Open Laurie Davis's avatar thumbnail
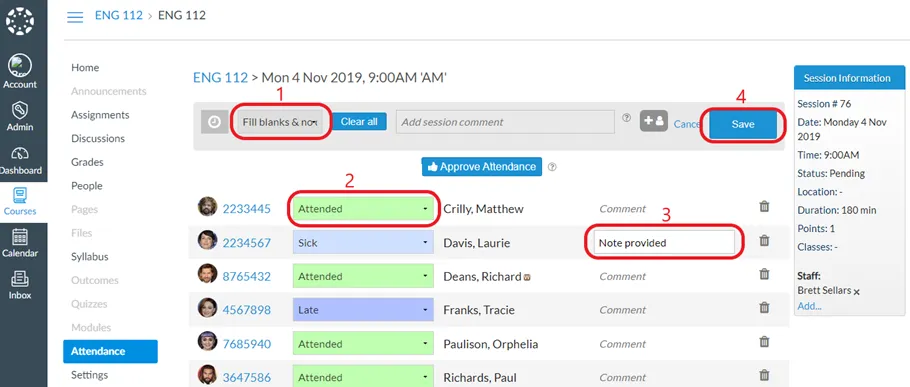Screen dimensions: 910x387 click(207, 240)
